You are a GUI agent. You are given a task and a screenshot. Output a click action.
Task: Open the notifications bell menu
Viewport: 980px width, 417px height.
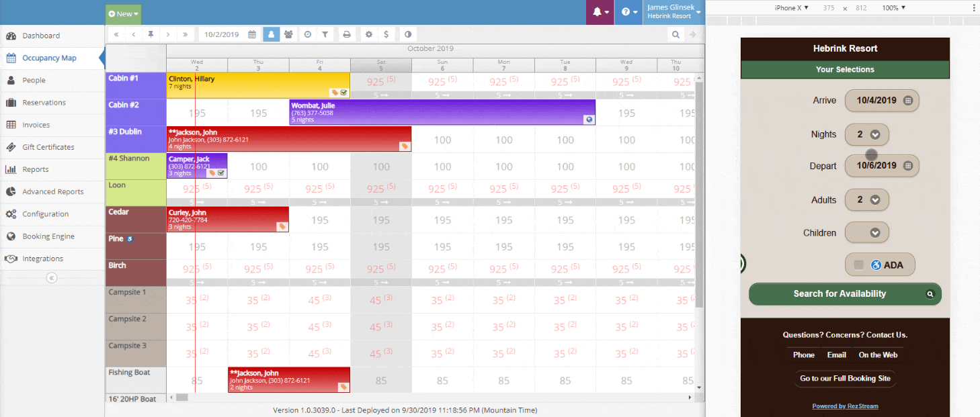(600, 13)
